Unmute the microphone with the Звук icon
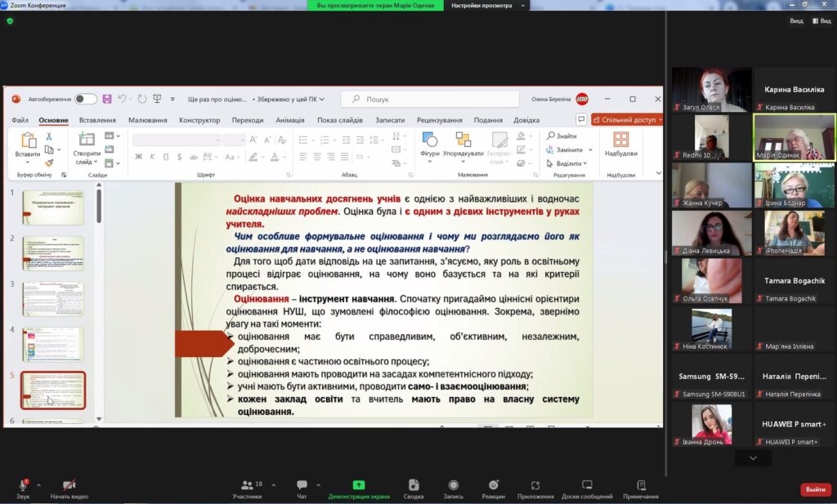 click(23, 486)
